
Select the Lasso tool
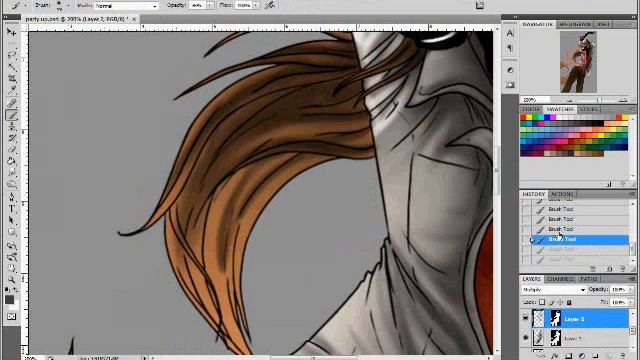[x=11, y=54]
